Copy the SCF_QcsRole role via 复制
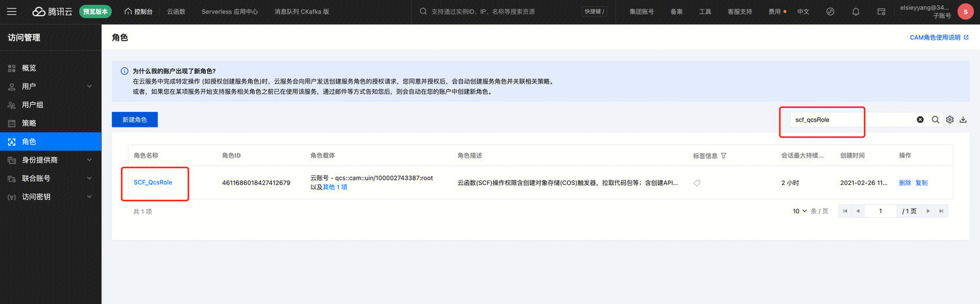This screenshot has height=304, width=980. pos(921,183)
